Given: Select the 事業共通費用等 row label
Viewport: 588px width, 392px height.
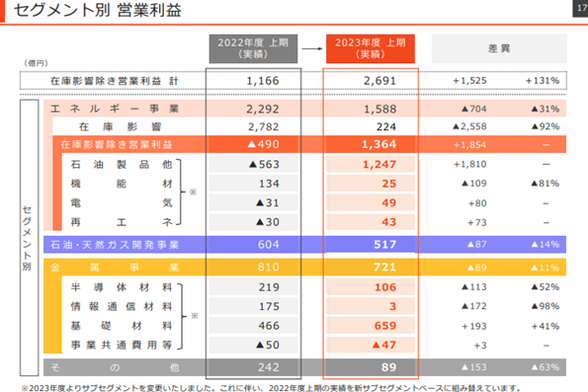Looking at the screenshot, I should pos(122,346).
